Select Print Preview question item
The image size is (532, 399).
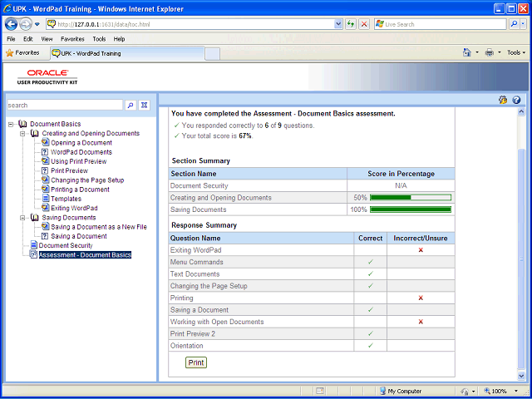coord(69,170)
